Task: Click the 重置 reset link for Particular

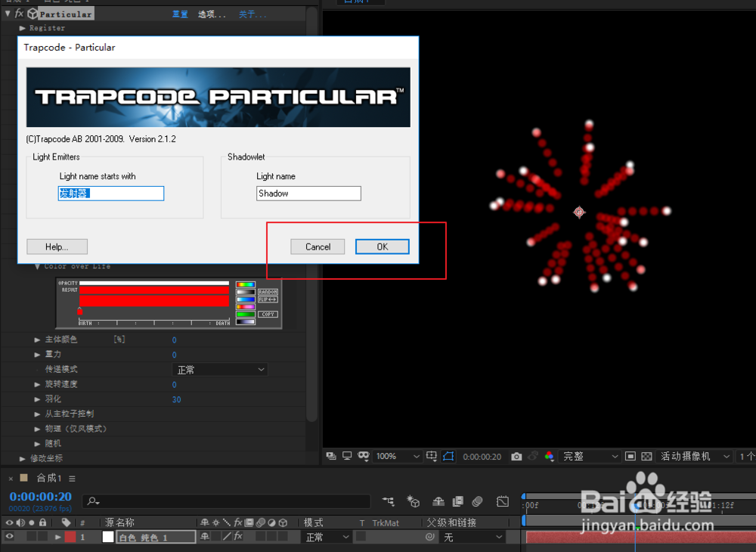Action: pos(180,14)
